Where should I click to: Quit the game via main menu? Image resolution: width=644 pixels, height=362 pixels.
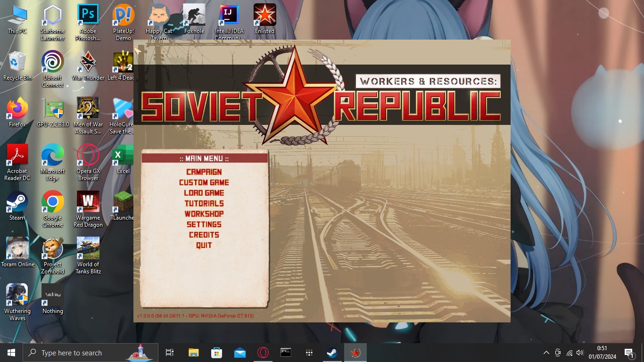click(204, 245)
